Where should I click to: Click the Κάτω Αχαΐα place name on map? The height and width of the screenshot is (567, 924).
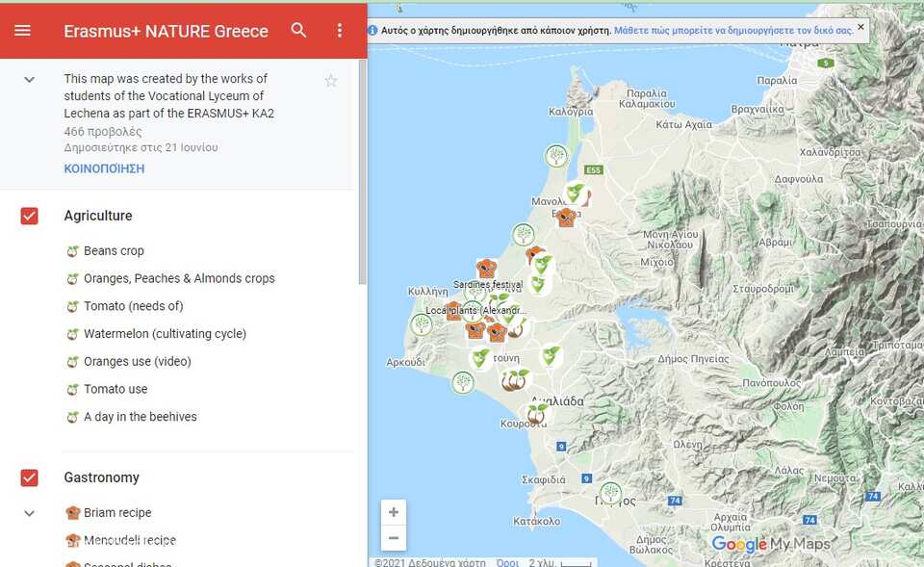(683, 124)
